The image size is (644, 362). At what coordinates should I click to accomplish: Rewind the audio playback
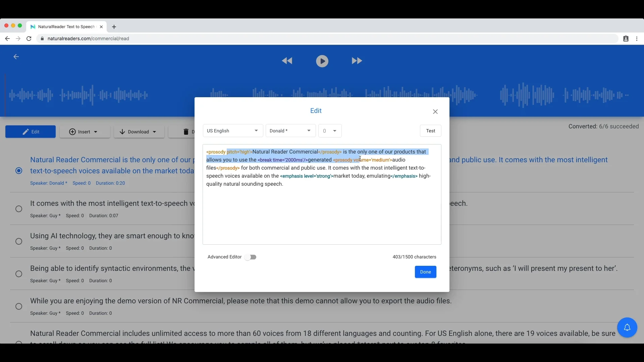[x=287, y=61]
